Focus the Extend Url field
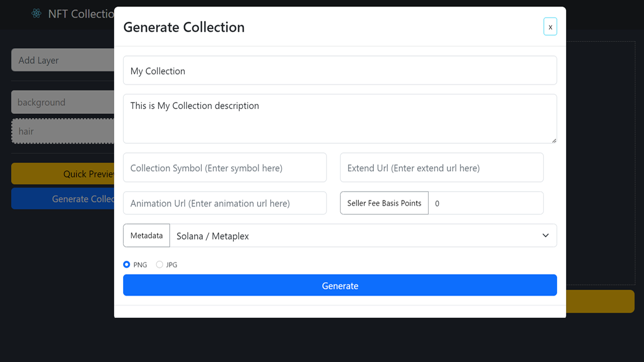Viewport: 644px width, 362px height. [441, 168]
